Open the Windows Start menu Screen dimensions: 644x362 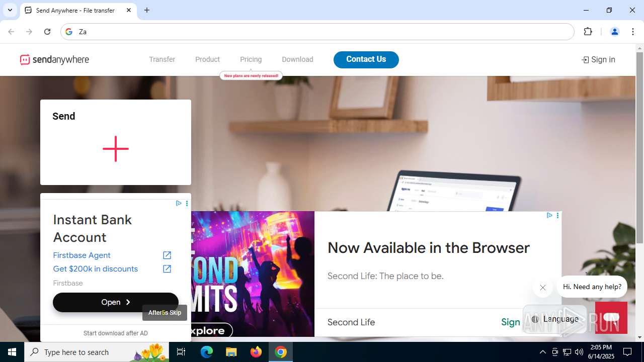12,352
